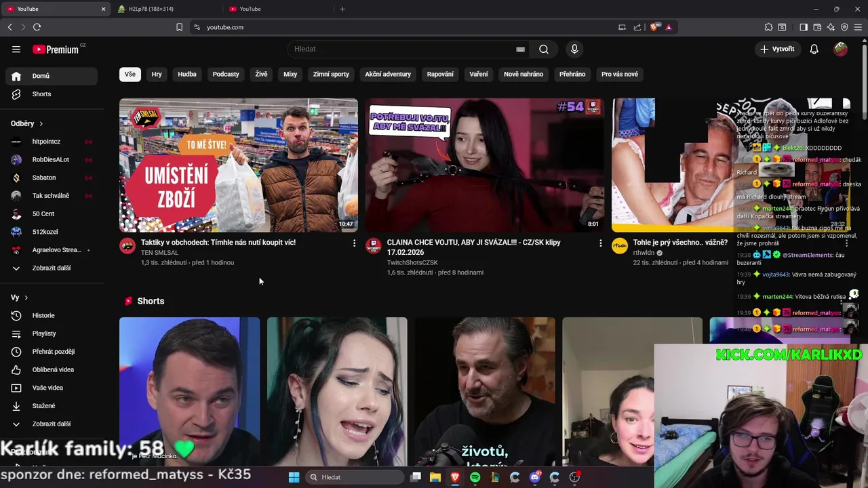Open the YouTube hamburger guide menu
The width and height of the screenshot is (868, 488).
click(16, 49)
